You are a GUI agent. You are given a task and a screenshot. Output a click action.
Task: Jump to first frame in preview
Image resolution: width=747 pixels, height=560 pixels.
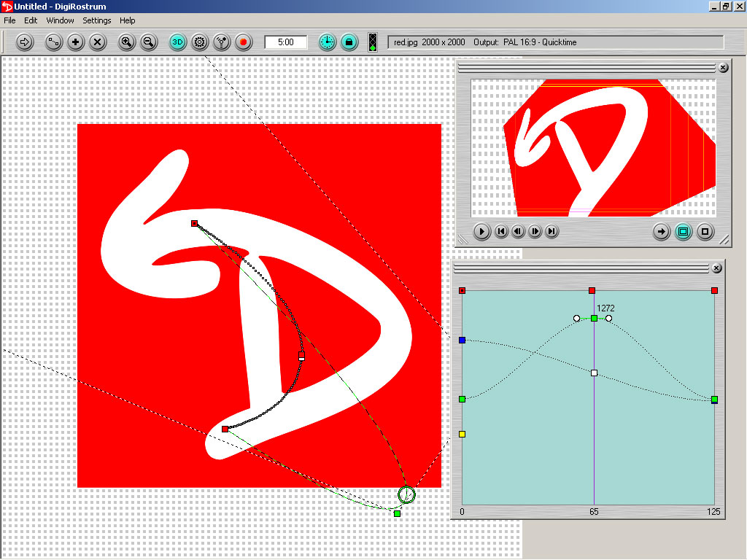(x=501, y=231)
